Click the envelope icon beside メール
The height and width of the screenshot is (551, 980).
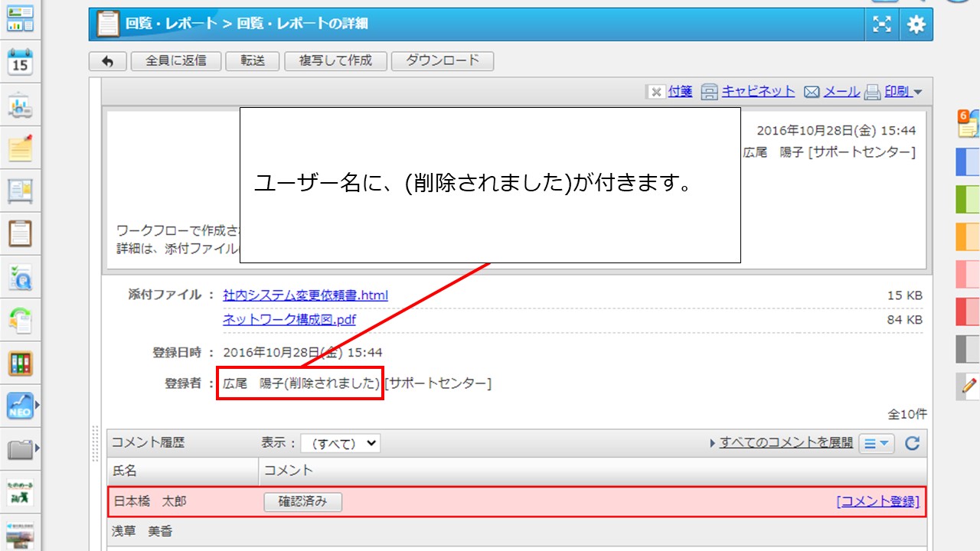pos(812,92)
